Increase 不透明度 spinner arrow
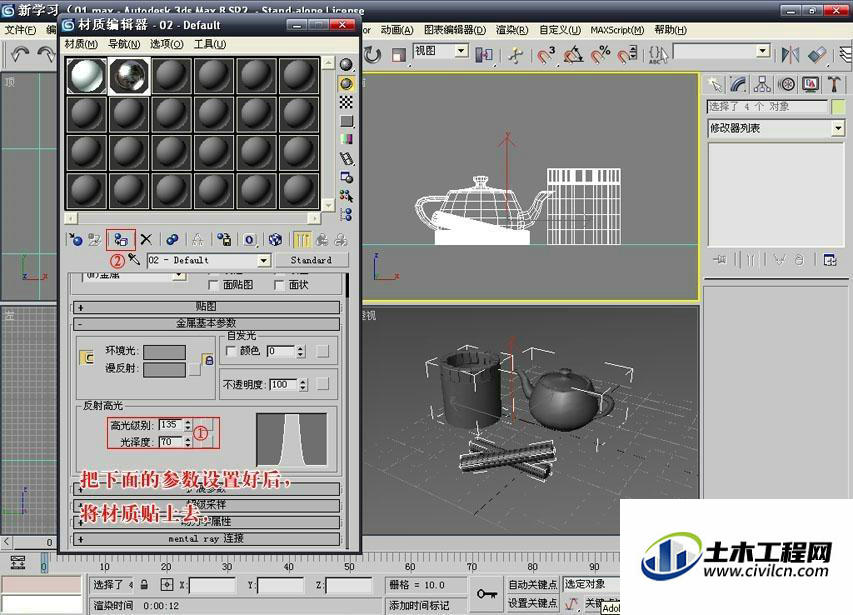The width and height of the screenshot is (853, 615). pos(303,382)
